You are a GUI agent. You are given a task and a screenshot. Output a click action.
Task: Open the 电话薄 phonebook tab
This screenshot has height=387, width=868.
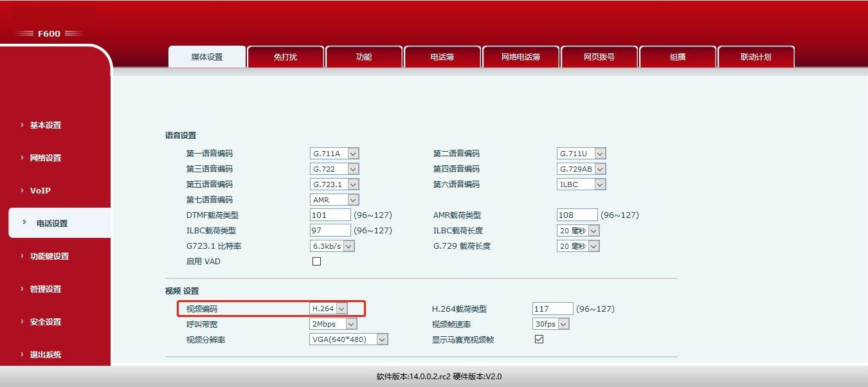click(x=442, y=57)
